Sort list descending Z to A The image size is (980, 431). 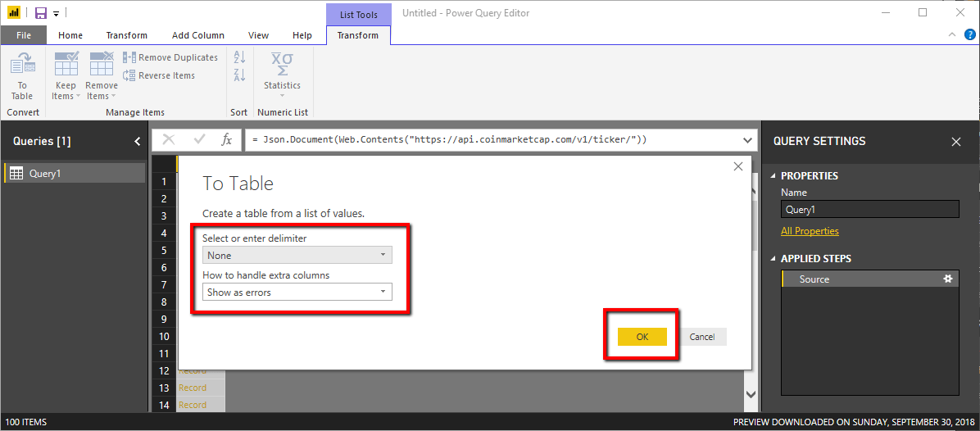click(x=239, y=75)
